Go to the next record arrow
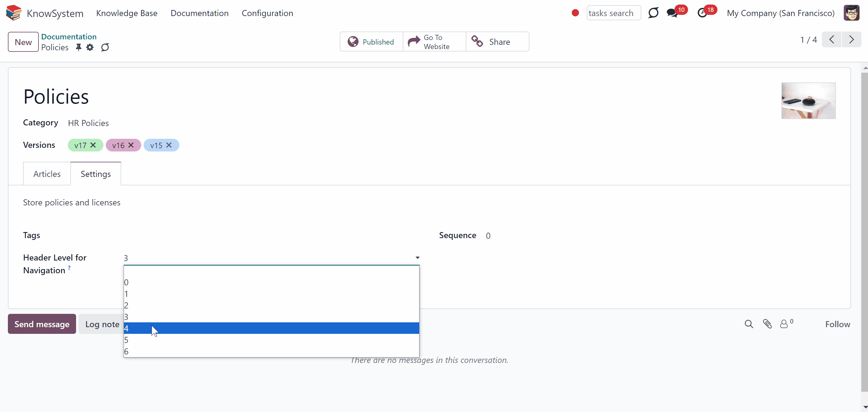Viewport: 868px width, 412px height. tap(852, 40)
